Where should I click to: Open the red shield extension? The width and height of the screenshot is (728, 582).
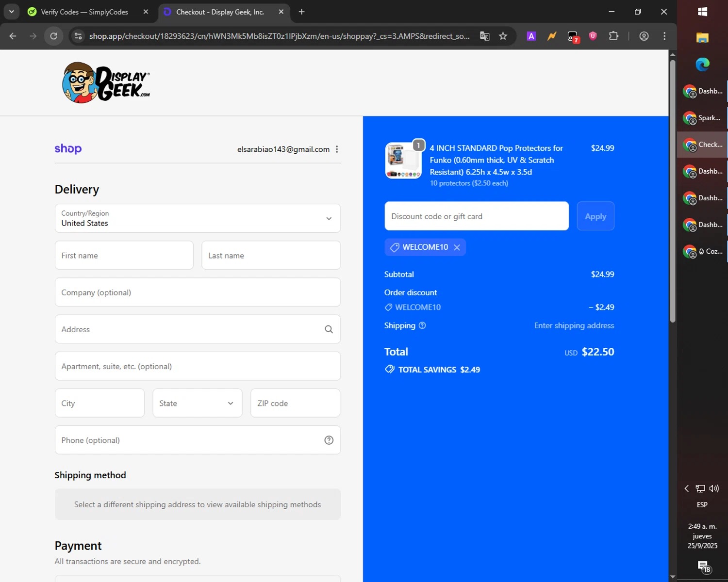pyautogui.click(x=593, y=36)
